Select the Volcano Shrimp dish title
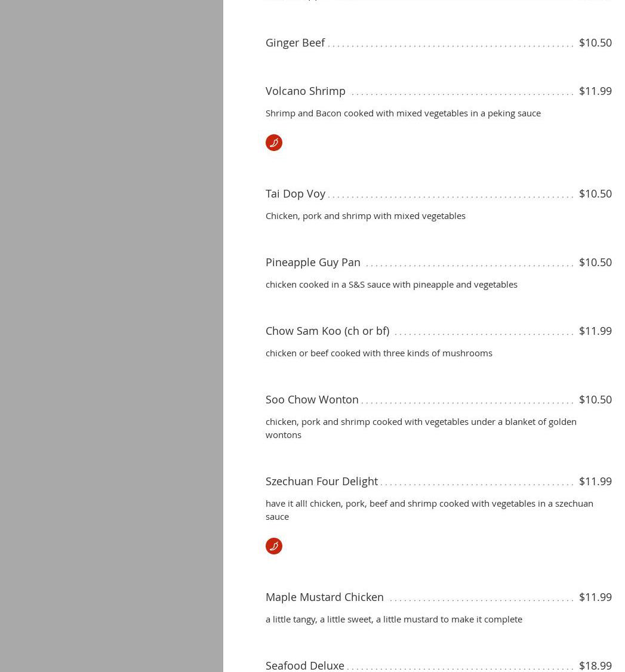 [305, 91]
